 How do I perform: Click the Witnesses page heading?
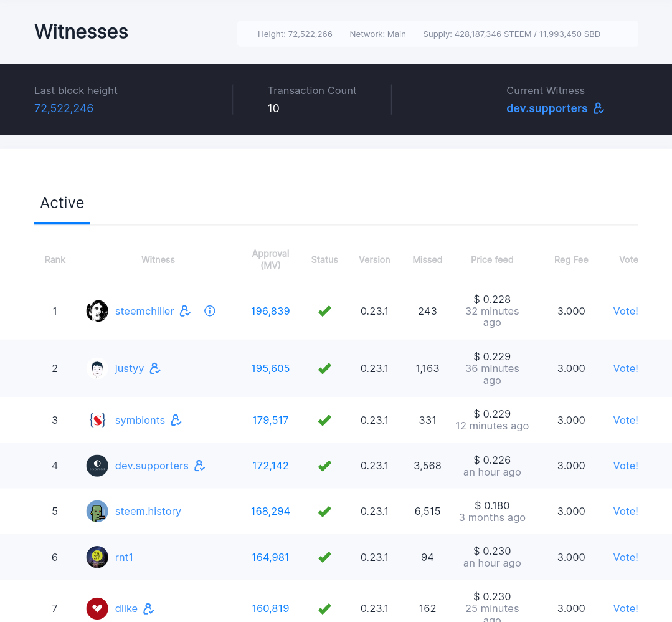[81, 32]
